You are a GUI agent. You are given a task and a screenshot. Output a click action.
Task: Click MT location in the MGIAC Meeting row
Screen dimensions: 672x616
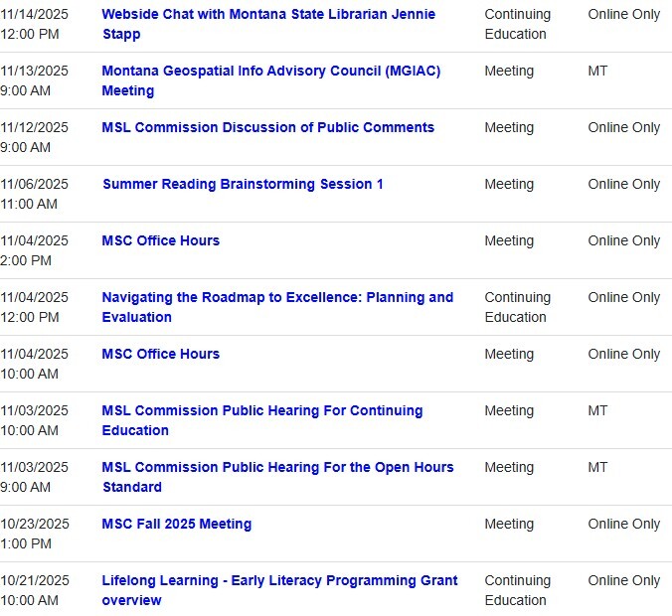(597, 72)
